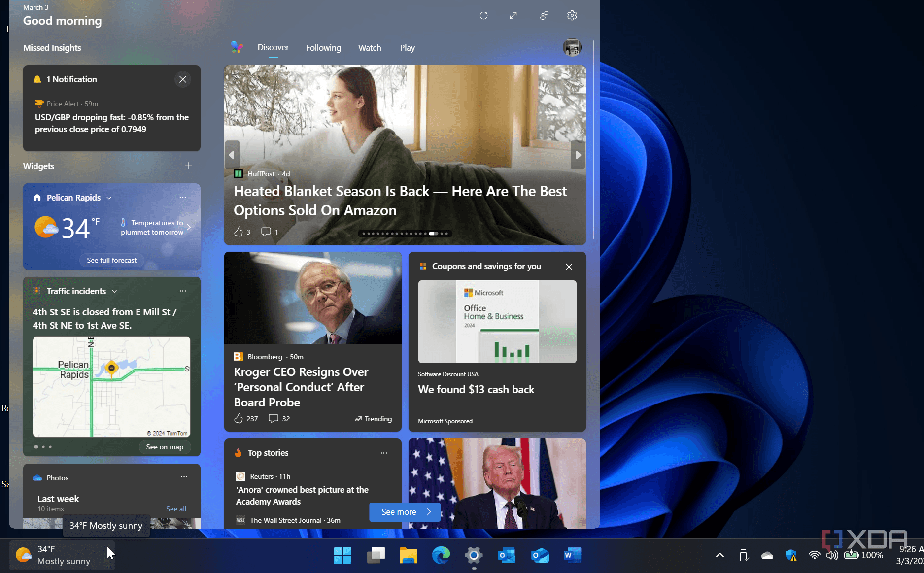924x573 pixels.
Task: Open Top stories card options menu
Action: (384, 453)
